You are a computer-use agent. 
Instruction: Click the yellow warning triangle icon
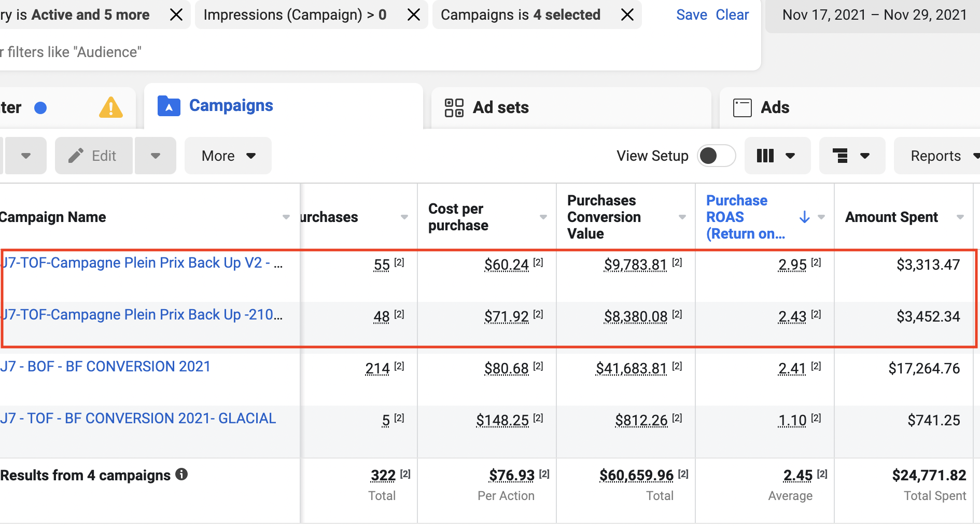click(x=110, y=108)
